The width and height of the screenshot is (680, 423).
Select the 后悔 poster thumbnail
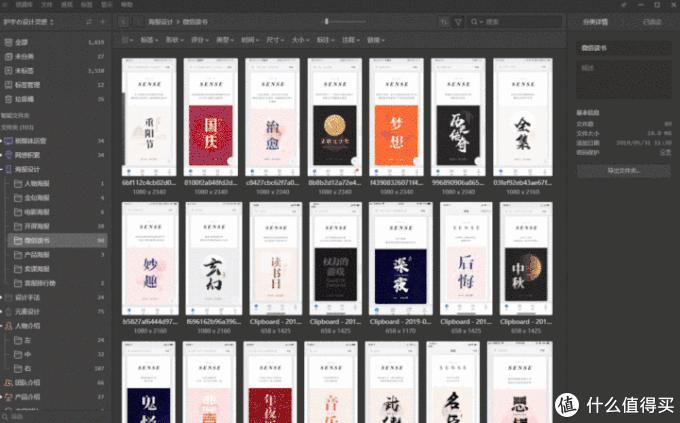pos(466,259)
